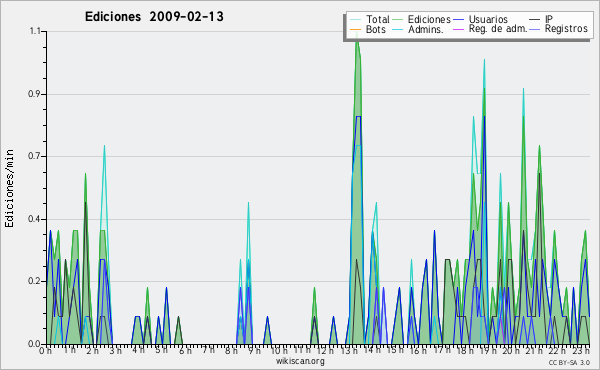
Task: Click the y-axis value 0.7
Action: [34, 156]
